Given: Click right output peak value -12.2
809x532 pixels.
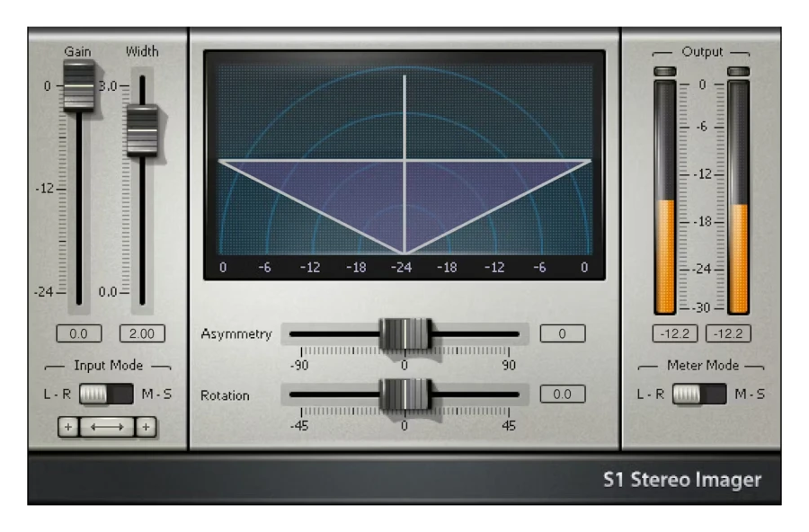Looking at the screenshot, I should 728,334.
